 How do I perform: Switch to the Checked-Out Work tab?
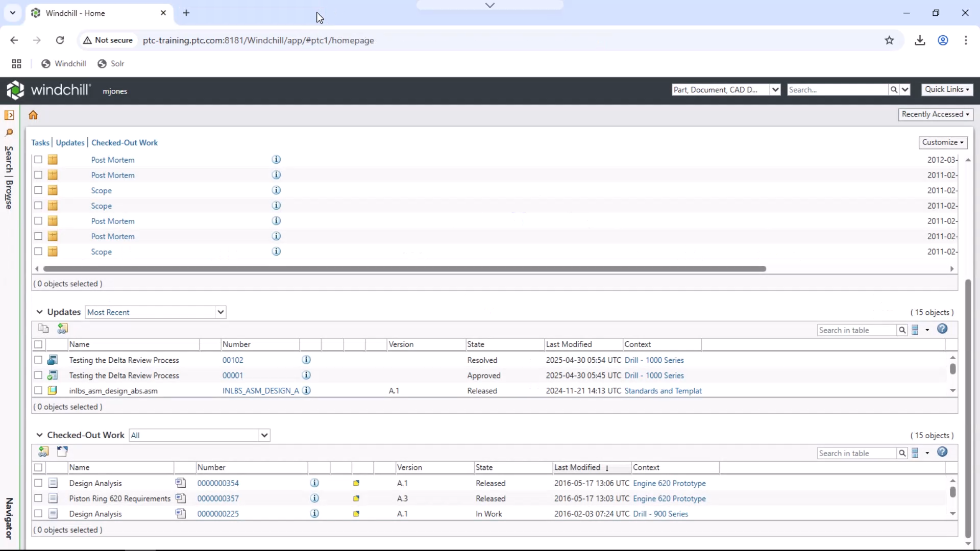[x=125, y=143]
